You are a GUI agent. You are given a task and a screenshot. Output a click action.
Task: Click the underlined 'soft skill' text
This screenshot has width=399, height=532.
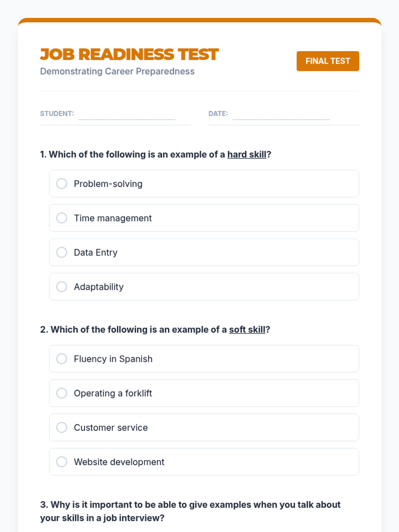(247, 330)
